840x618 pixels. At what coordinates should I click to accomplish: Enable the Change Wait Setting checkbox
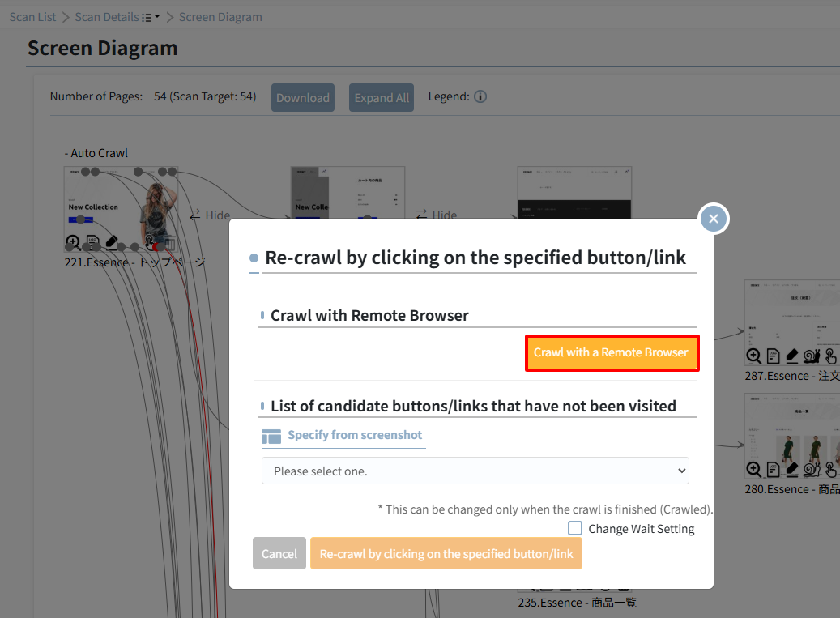[x=575, y=528]
